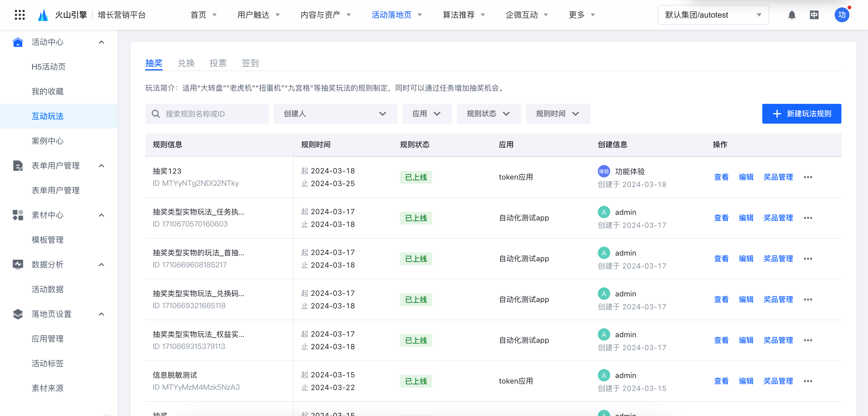Image resolution: width=868 pixels, height=416 pixels.
Task: Switch to the 兑换 tab
Action: tap(186, 63)
